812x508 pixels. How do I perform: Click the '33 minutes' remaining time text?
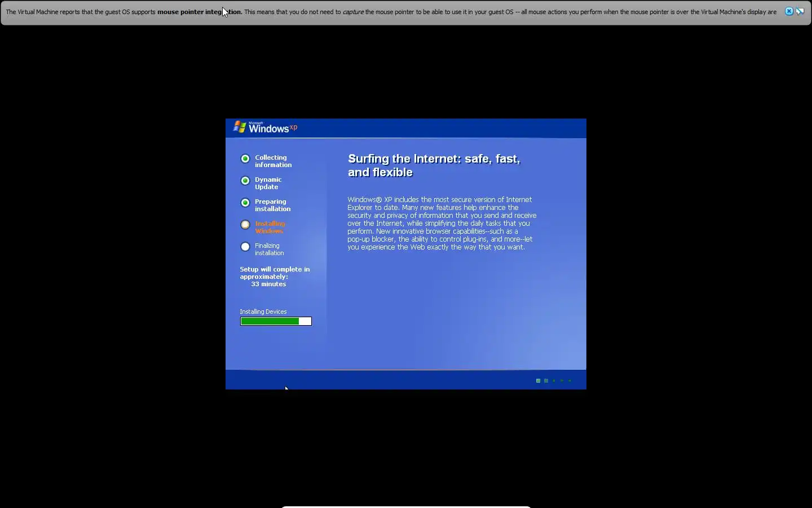pos(268,284)
